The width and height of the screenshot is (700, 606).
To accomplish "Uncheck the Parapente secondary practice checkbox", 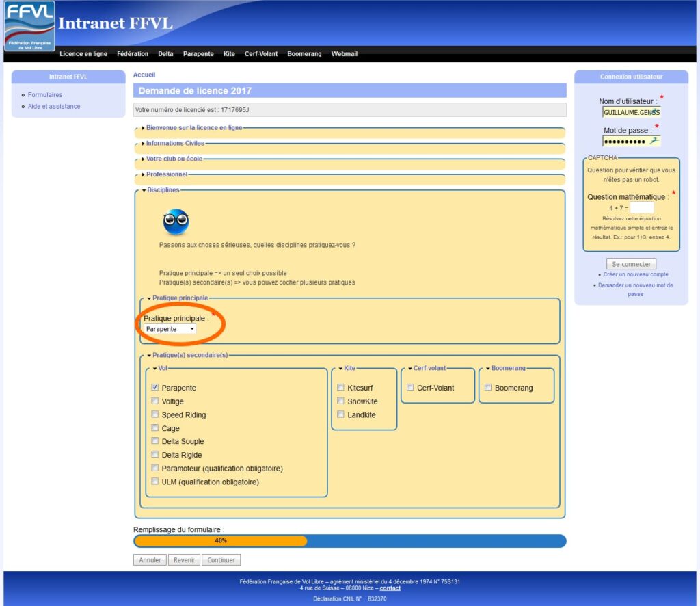I will [155, 388].
